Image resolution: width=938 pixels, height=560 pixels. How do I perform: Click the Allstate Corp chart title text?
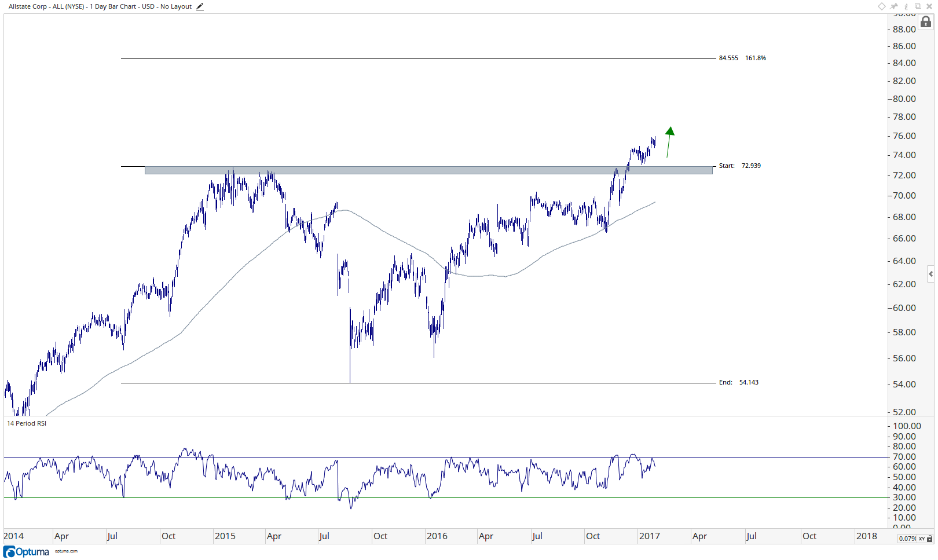pos(100,7)
